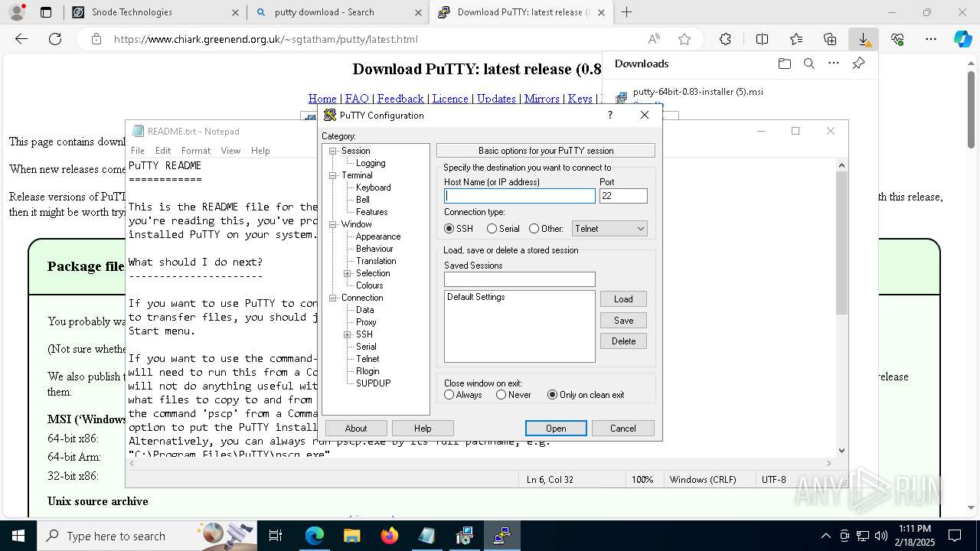Open Notepad Format menu
The height and width of the screenshot is (551, 980).
(196, 151)
